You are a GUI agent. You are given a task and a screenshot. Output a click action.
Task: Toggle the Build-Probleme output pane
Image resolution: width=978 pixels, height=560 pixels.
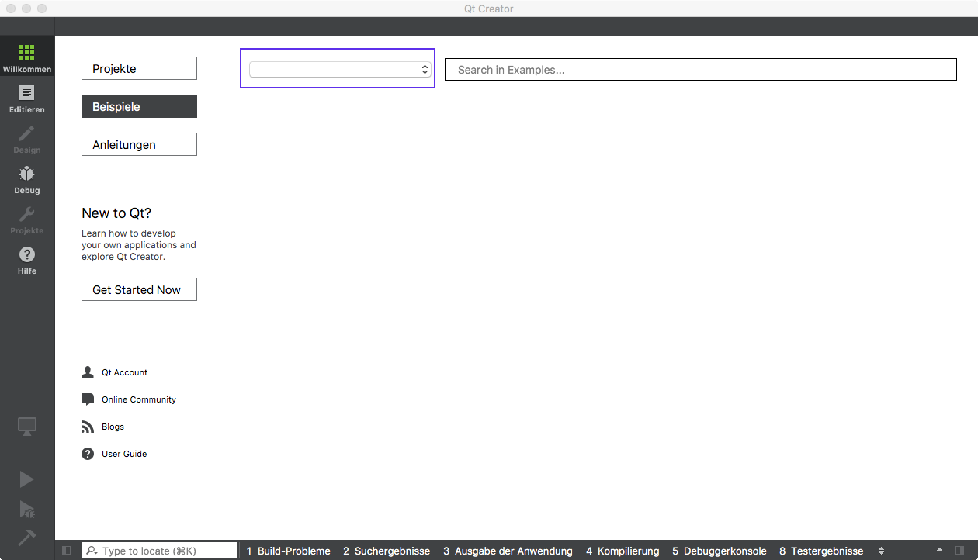pos(288,551)
